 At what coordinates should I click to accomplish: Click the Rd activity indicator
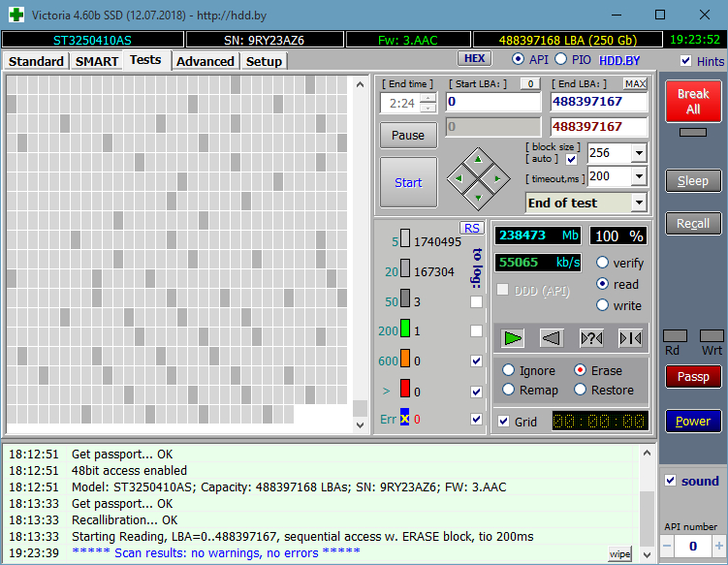click(675, 336)
